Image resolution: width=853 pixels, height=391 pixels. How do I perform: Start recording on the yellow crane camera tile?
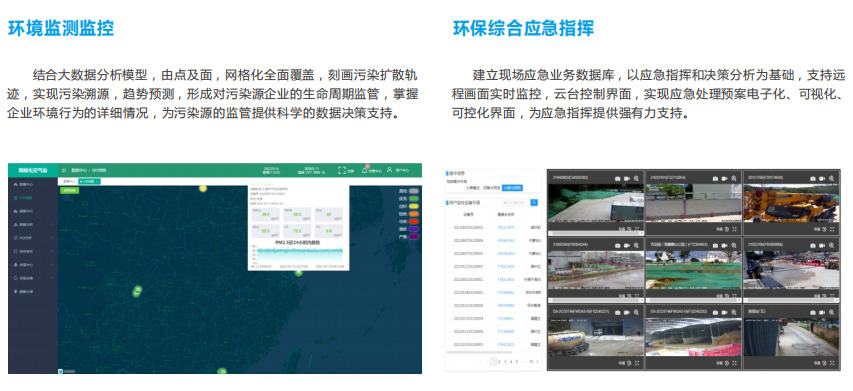[822, 178]
